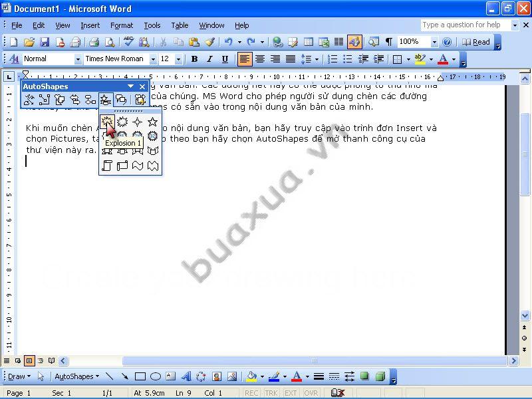Click the vertical scrollbar down arrow
Screen dimensions: 532x399
coord(525,316)
